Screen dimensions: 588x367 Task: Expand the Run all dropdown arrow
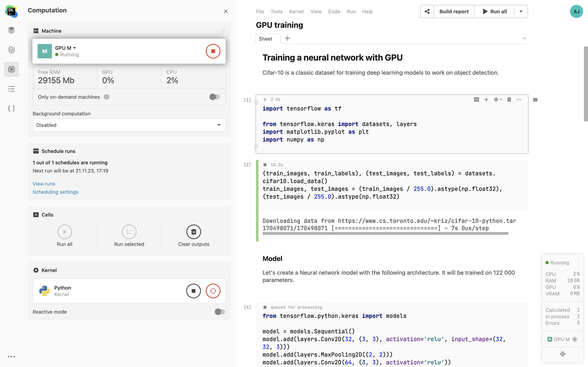click(521, 11)
